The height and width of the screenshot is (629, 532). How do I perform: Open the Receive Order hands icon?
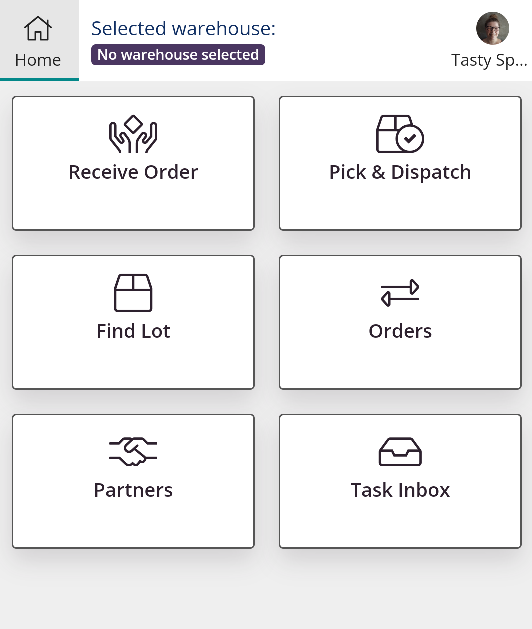click(x=133, y=134)
